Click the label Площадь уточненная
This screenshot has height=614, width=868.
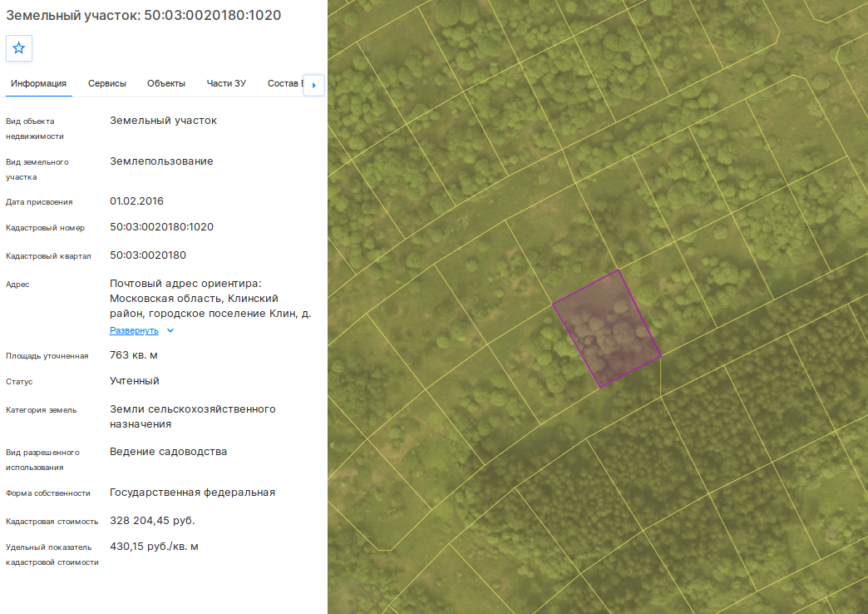[47, 356]
